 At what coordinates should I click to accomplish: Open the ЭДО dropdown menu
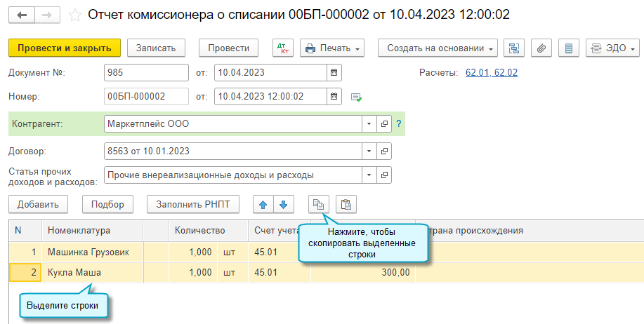[613, 48]
